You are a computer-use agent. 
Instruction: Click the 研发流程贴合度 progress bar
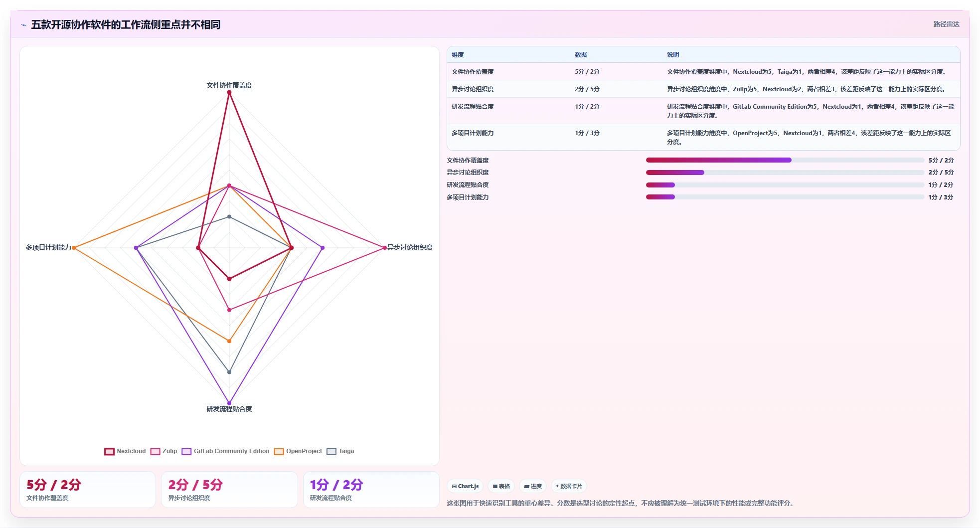[x=785, y=185]
